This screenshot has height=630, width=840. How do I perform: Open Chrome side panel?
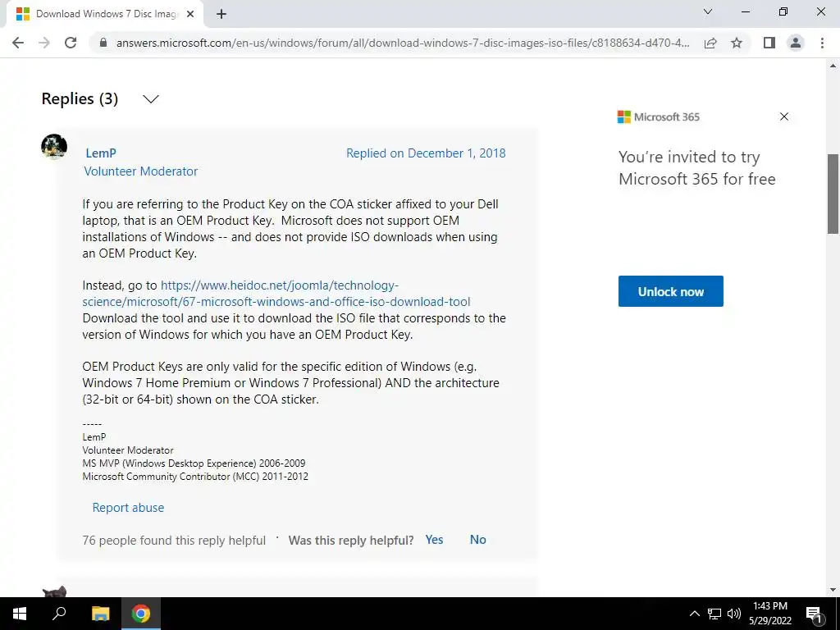pyautogui.click(x=769, y=43)
